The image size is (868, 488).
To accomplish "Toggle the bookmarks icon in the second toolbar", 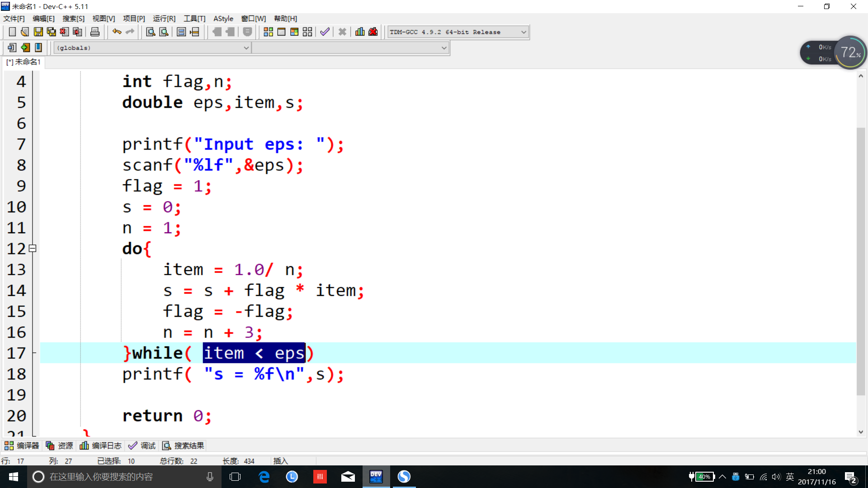I will (38, 47).
